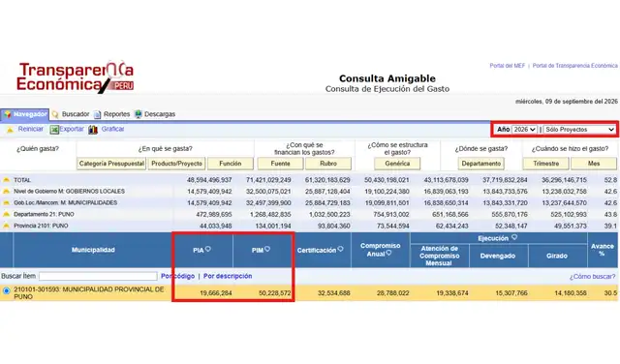Click the Por descripción search link
Image resolution: width=620 pixels, height=364 pixels.
click(x=228, y=276)
